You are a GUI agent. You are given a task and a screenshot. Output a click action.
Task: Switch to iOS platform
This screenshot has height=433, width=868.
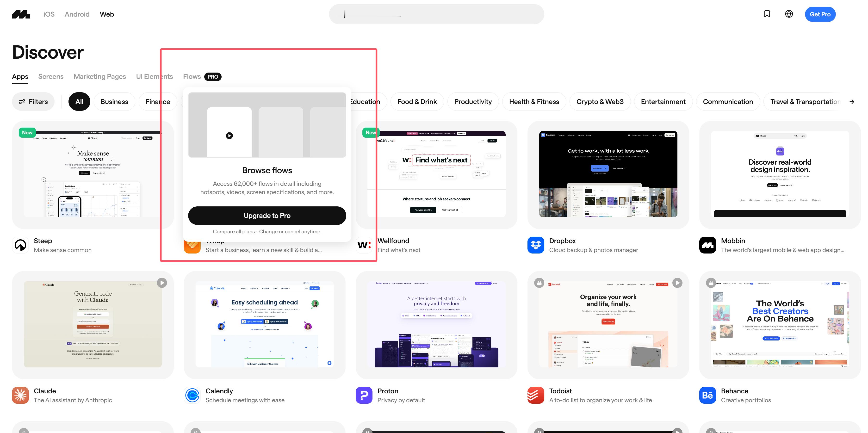tap(49, 14)
